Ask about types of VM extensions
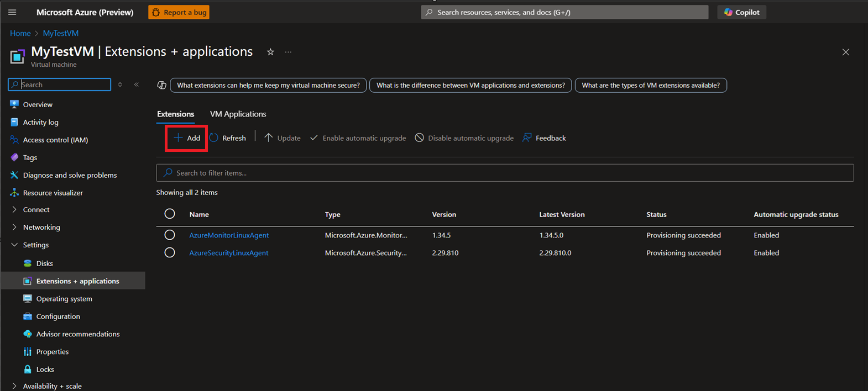The image size is (868, 391). pyautogui.click(x=651, y=85)
